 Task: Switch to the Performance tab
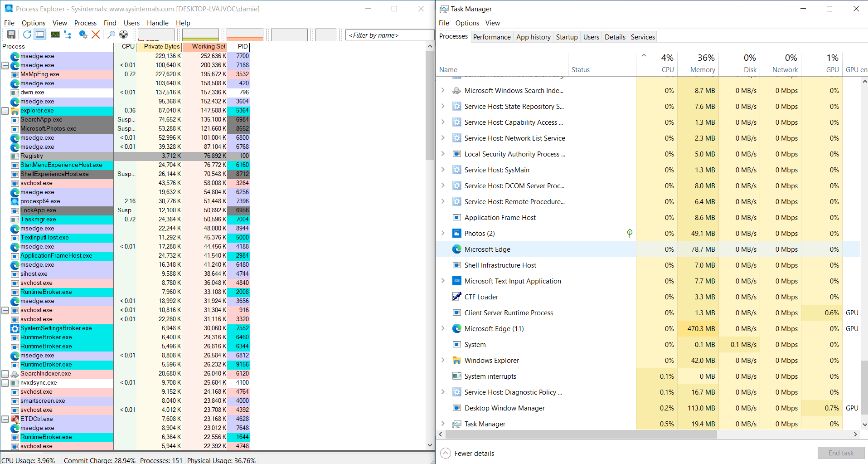pos(492,37)
